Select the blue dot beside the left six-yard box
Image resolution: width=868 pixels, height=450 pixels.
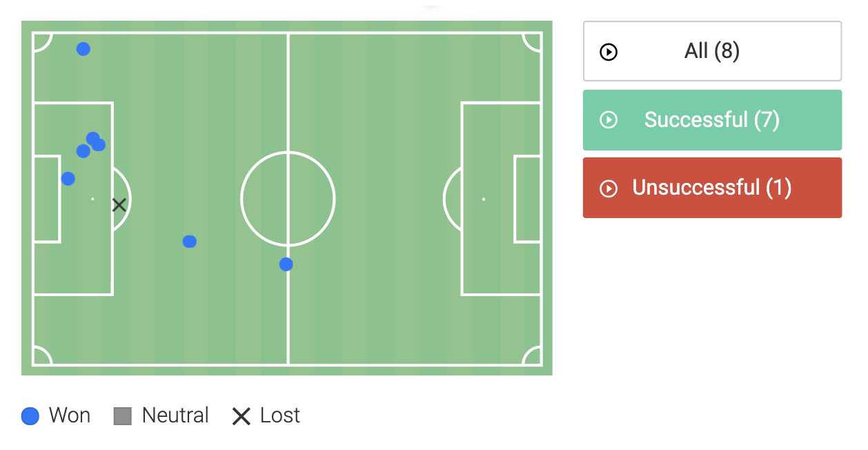click(x=68, y=179)
